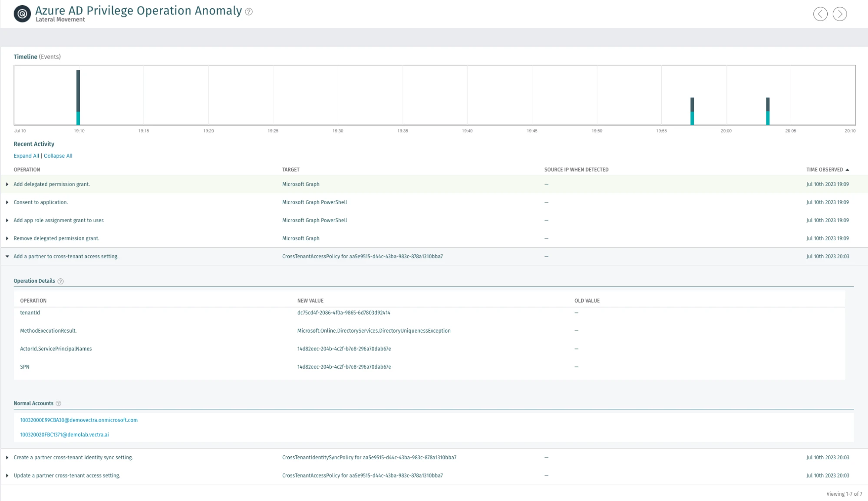Go to next detection arrow
Screen dimensions: 868x501
[x=839, y=14]
